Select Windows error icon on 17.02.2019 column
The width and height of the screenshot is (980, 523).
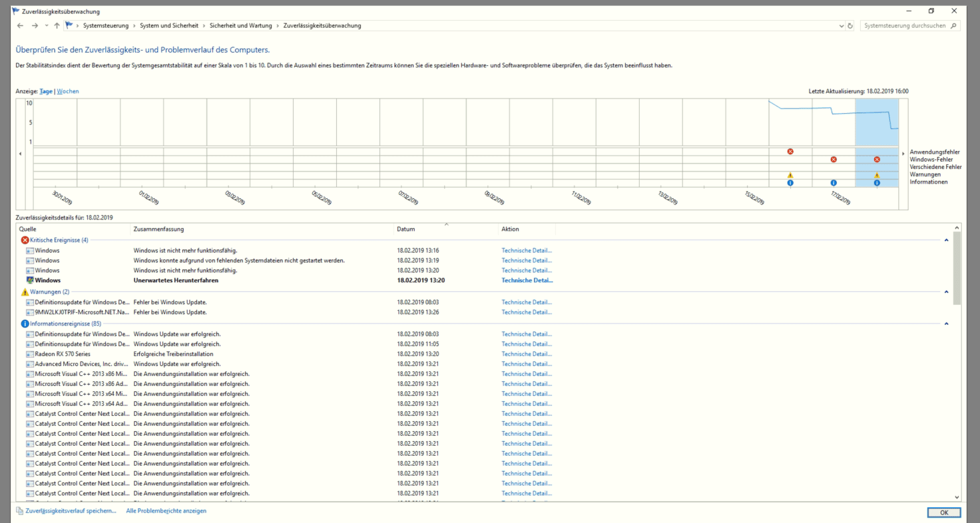tap(834, 160)
